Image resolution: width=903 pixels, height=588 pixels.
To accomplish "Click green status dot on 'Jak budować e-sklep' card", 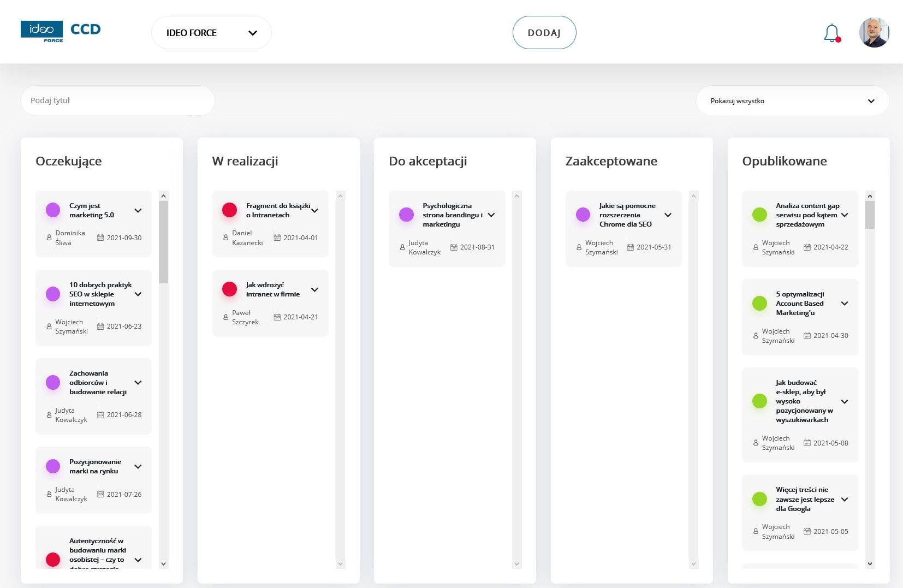I will tap(759, 401).
